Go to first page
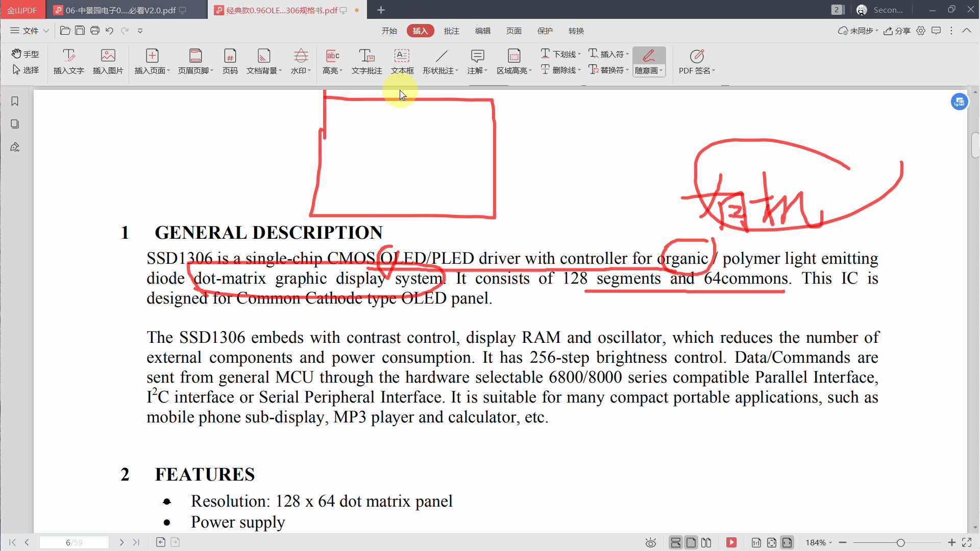This screenshot has height=551, width=980. (x=12, y=542)
